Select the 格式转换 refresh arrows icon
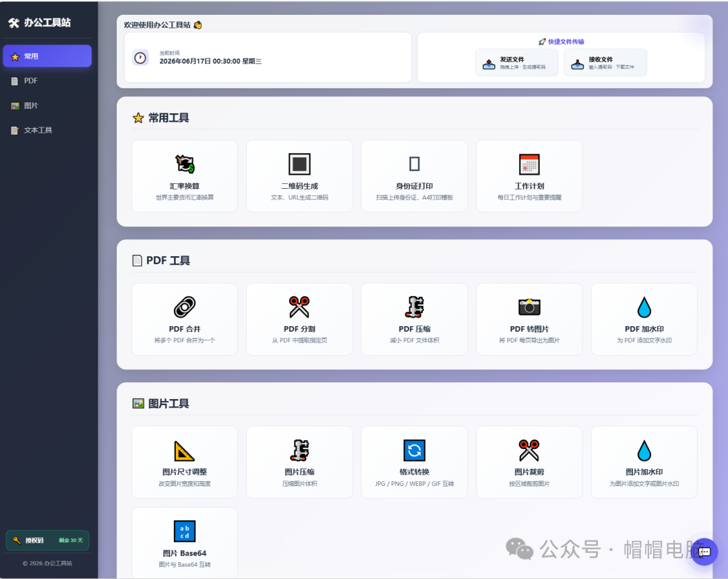 tap(415, 450)
